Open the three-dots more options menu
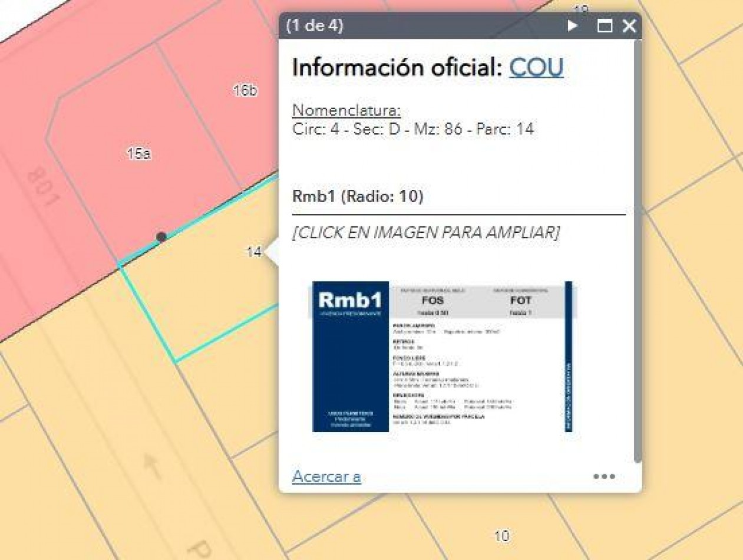The height and width of the screenshot is (560, 743). point(604,476)
